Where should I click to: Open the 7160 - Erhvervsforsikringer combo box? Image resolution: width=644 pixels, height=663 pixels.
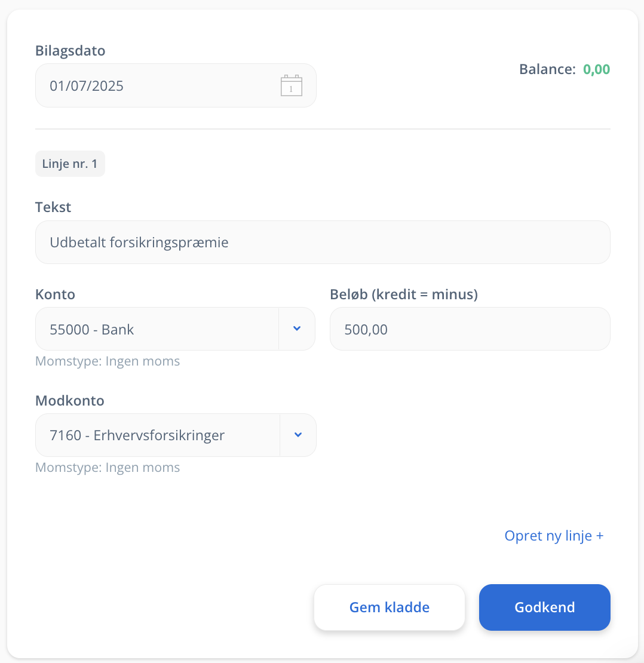(x=176, y=435)
